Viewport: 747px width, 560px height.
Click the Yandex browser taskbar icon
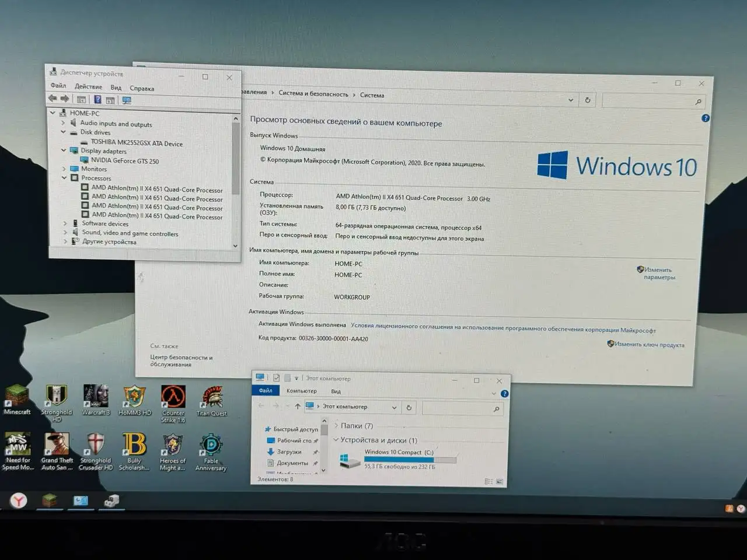pyautogui.click(x=19, y=500)
